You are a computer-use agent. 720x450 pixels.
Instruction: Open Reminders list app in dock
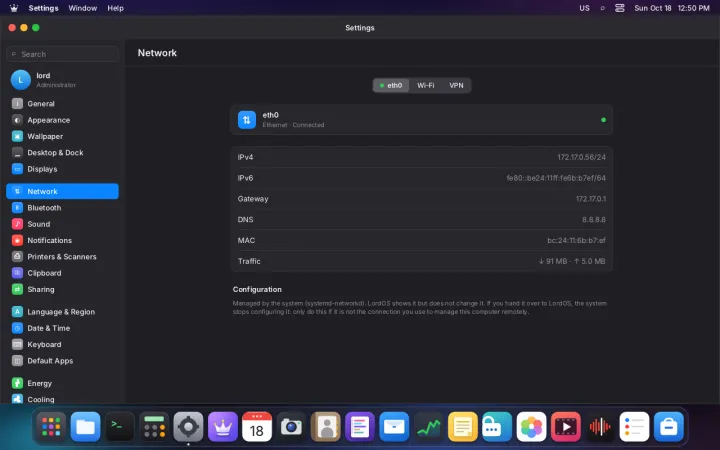(634, 427)
